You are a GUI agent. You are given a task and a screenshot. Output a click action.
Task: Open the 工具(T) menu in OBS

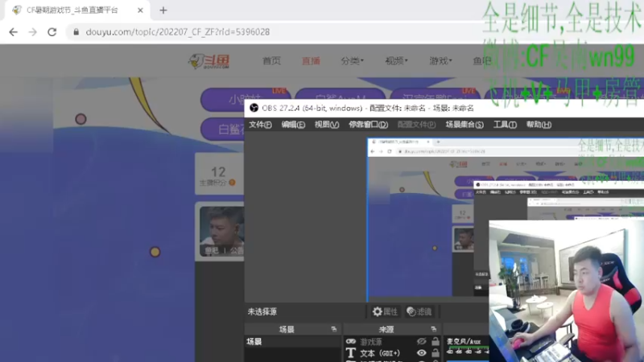coord(505,125)
